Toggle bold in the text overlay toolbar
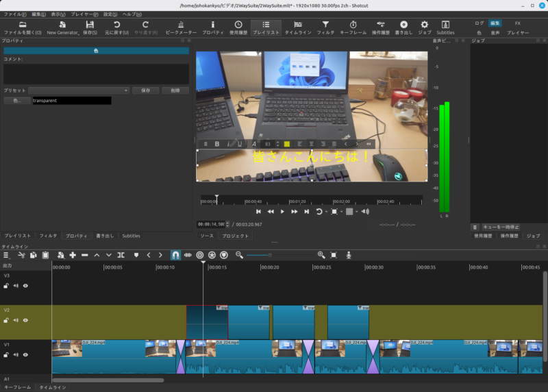548x392 pixels. 217,144
